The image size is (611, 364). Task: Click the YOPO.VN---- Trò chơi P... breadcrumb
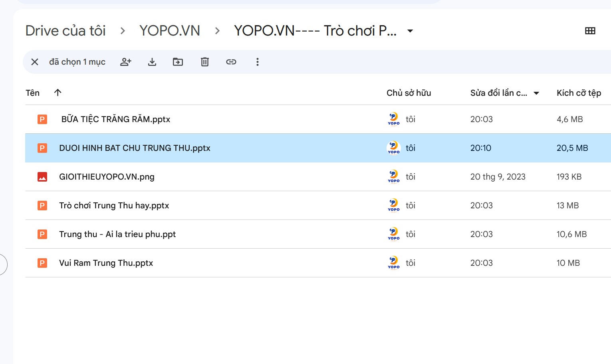315,31
